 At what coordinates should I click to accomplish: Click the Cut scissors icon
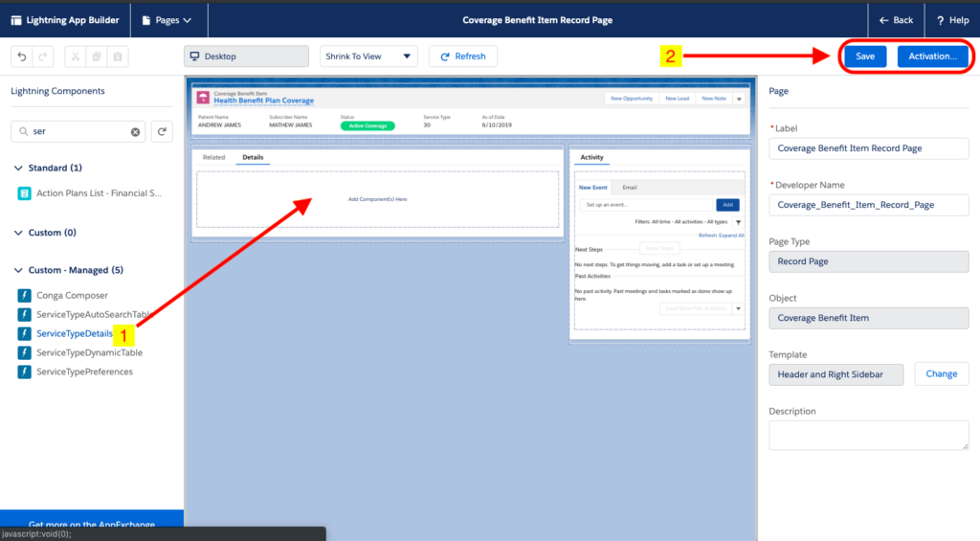point(75,56)
